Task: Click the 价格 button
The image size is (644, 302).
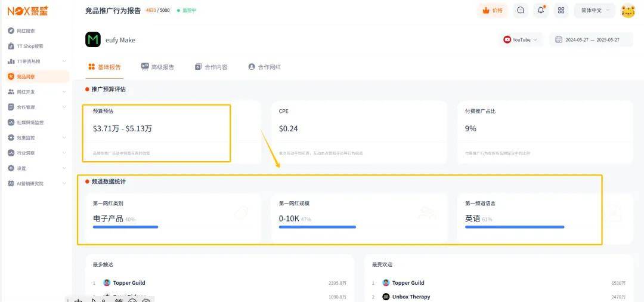Action: tap(493, 10)
